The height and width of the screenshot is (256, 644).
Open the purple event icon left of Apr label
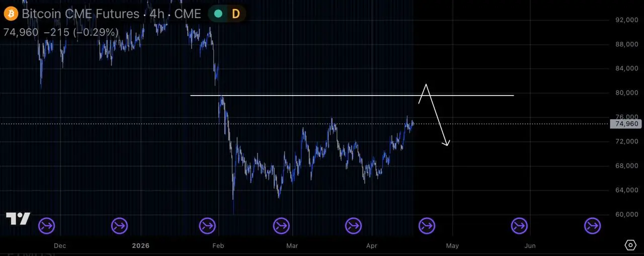tap(354, 226)
